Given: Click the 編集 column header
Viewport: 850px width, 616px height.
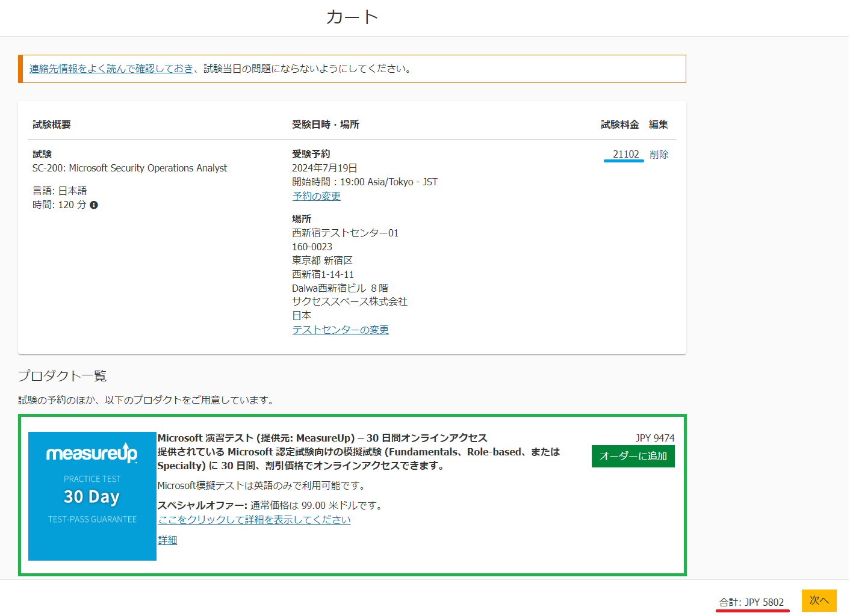Looking at the screenshot, I should pos(659,125).
